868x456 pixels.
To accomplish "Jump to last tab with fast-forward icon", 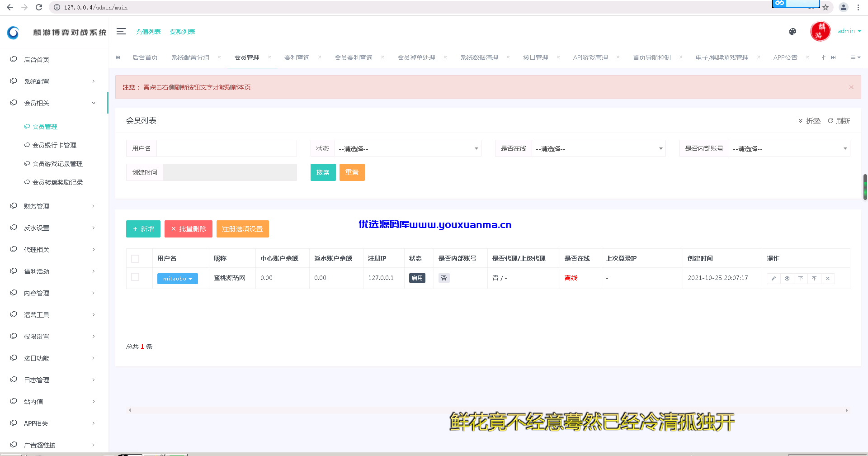I will coord(833,57).
